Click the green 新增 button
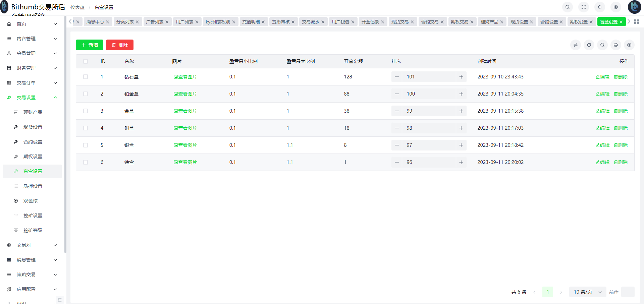Viewport: 644px width, 304px height. [x=90, y=45]
